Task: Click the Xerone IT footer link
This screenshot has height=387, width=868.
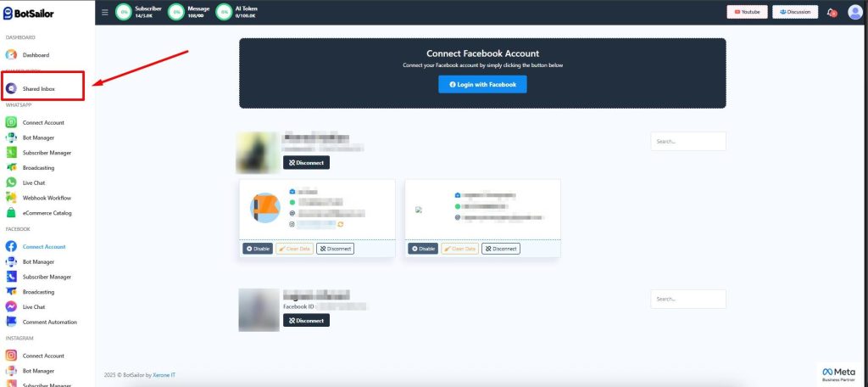Action: pos(164,375)
